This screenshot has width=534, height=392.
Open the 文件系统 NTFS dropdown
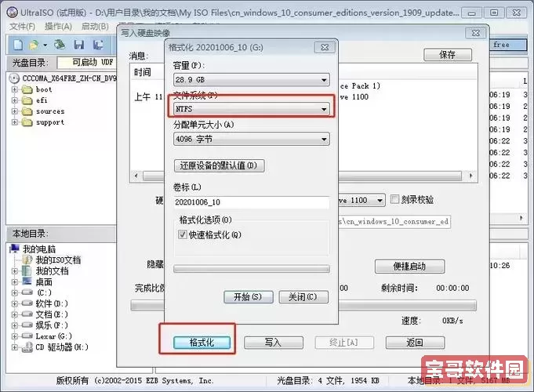(x=252, y=109)
